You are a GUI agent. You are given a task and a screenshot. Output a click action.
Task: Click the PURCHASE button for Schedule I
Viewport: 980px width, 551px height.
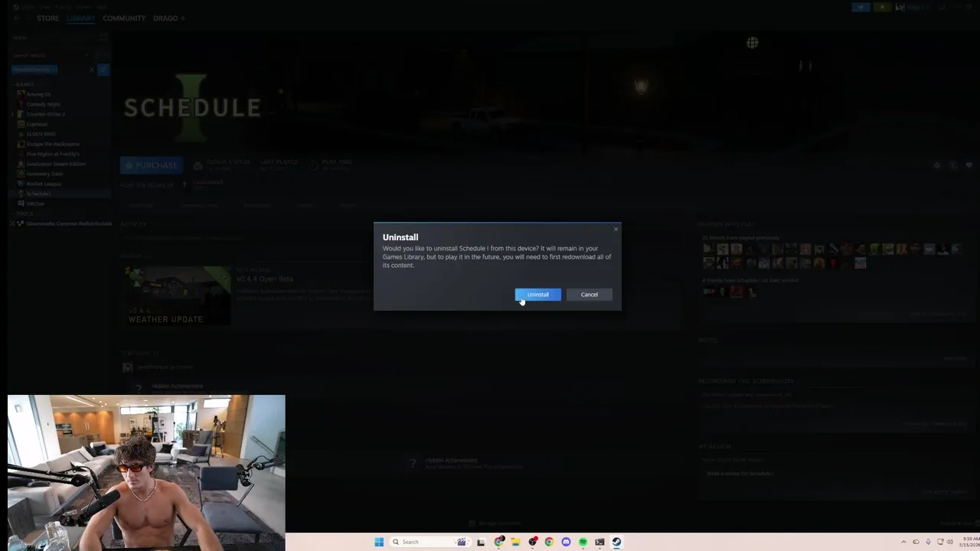pos(152,165)
